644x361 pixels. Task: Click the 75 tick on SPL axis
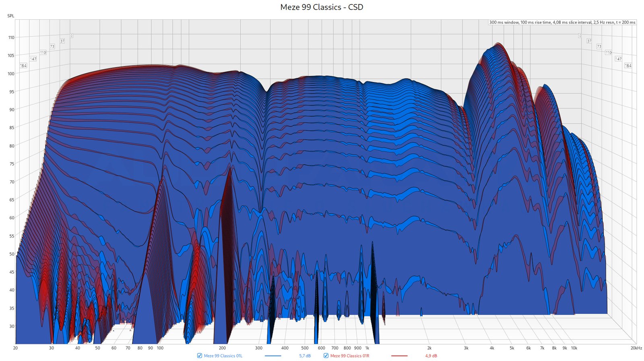point(12,164)
